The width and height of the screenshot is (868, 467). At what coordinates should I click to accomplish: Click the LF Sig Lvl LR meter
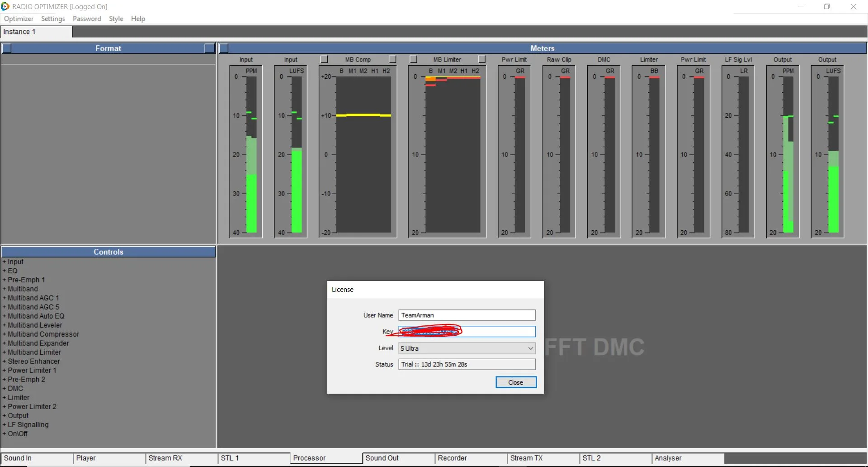click(x=738, y=152)
